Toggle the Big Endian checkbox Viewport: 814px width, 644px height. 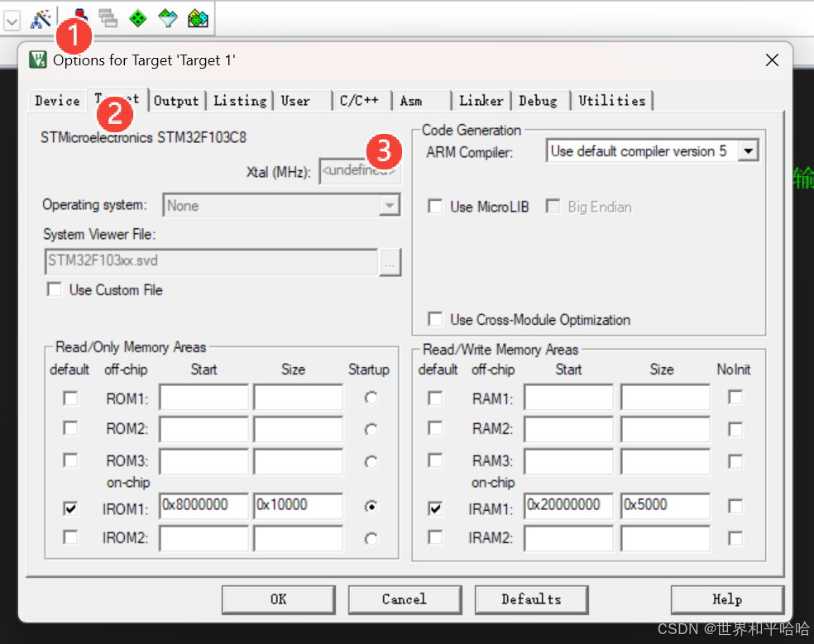(x=553, y=207)
